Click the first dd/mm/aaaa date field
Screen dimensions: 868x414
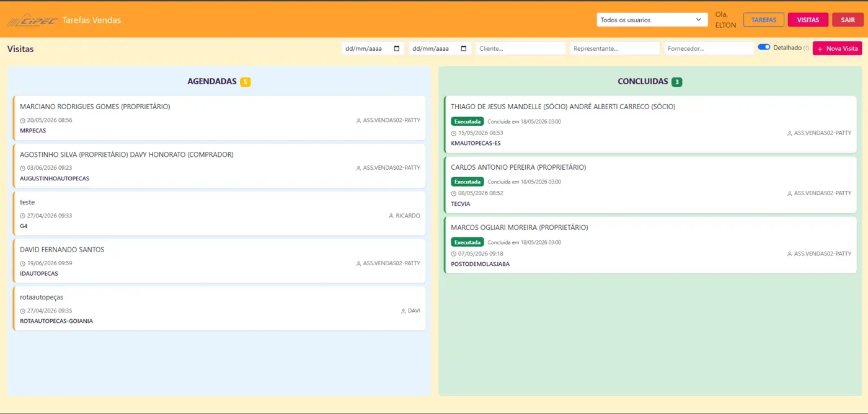(373, 48)
